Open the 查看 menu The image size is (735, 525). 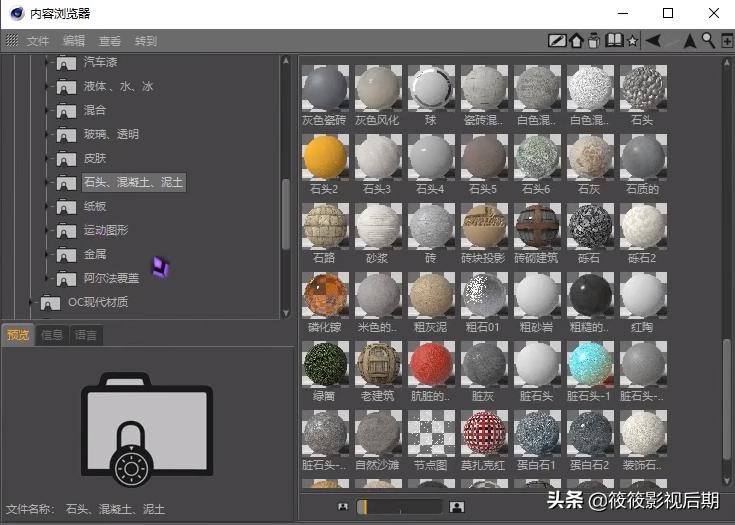coord(110,41)
